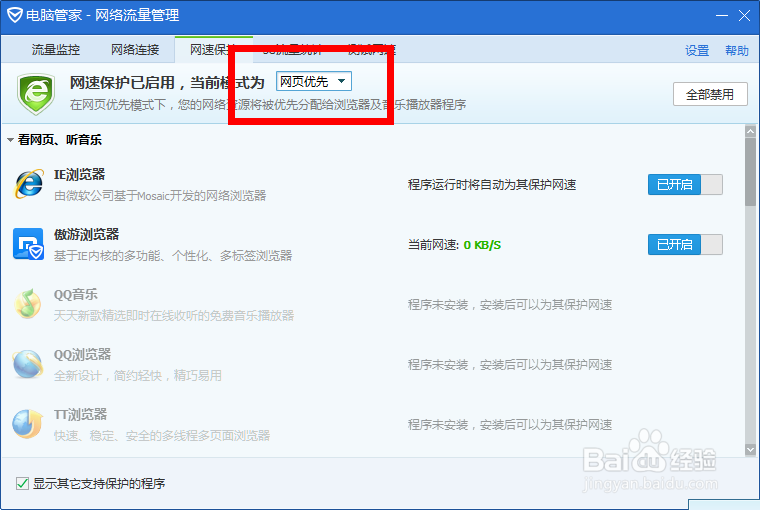Click the scrollbar down arrow

[x=750, y=450]
